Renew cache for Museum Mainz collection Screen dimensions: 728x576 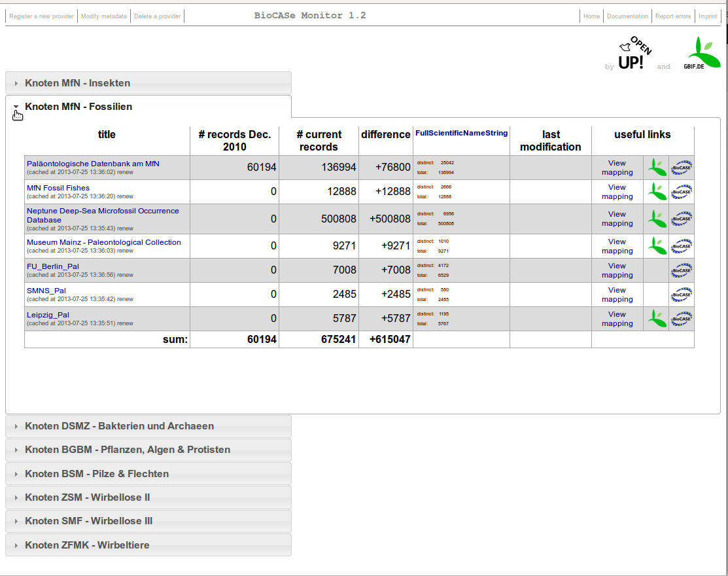[125, 251]
